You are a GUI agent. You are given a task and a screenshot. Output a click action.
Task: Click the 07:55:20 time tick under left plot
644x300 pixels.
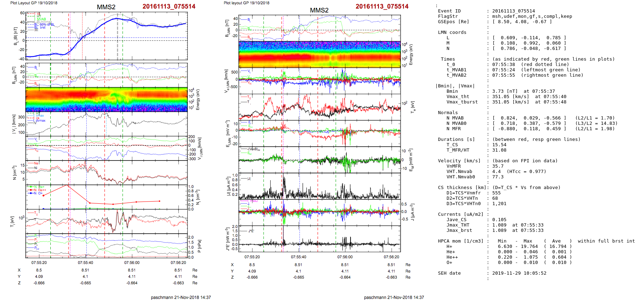39,263
